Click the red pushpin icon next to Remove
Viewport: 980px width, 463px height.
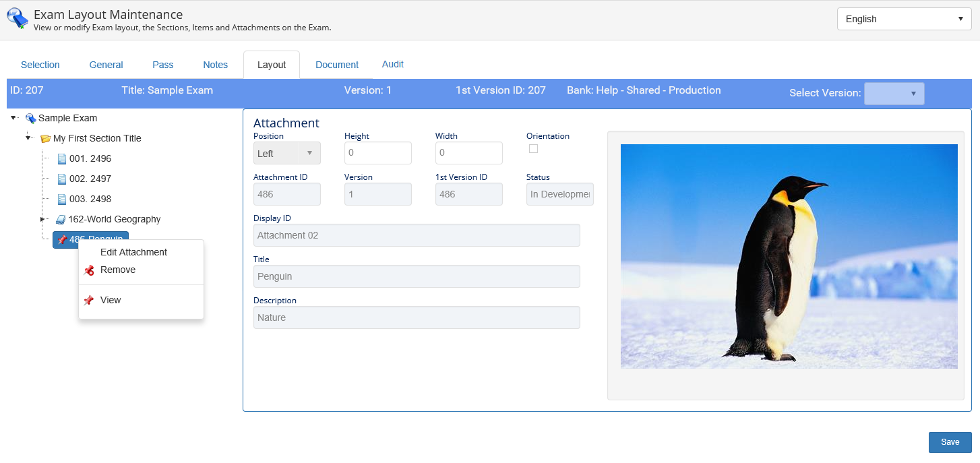(89, 270)
